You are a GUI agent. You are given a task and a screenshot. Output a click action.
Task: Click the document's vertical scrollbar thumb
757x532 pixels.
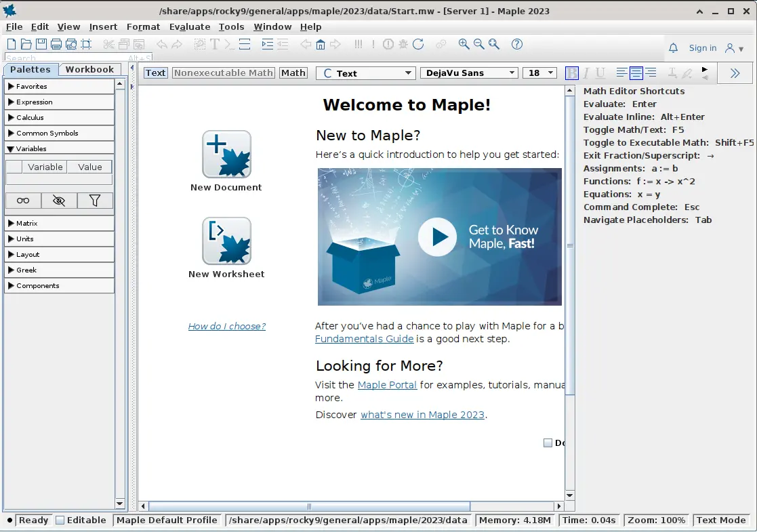pyautogui.click(x=570, y=245)
